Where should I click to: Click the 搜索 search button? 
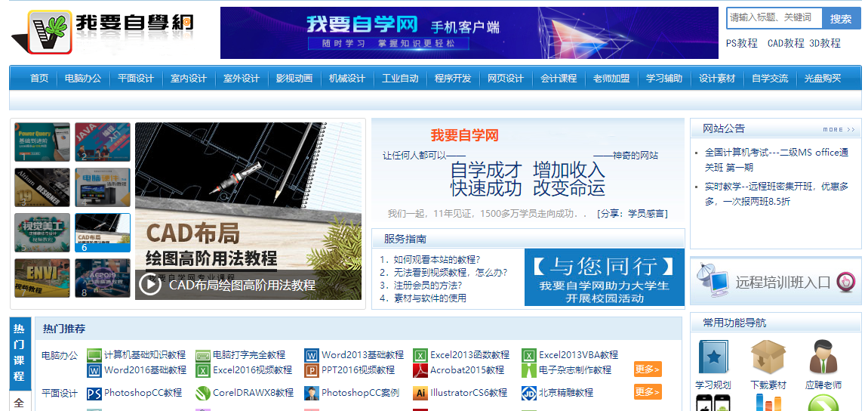(x=840, y=18)
